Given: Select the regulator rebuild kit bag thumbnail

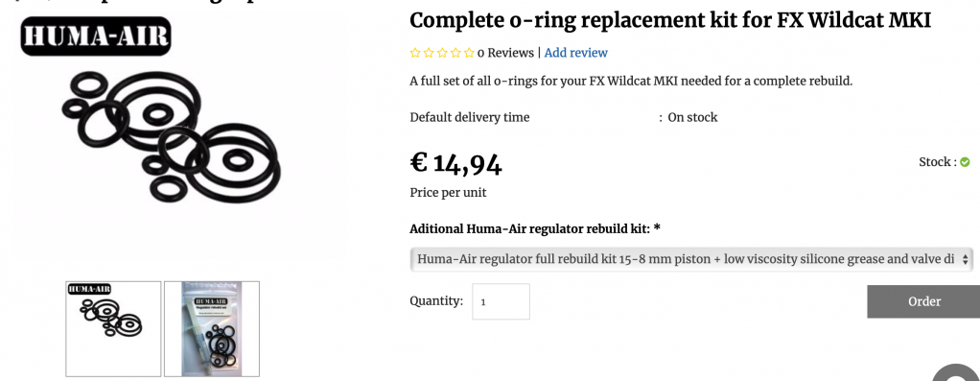Looking at the screenshot, I should click(x=212, y=328).
